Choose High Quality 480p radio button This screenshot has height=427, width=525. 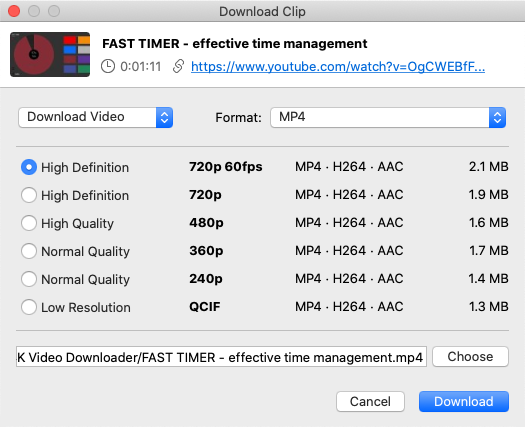[29, 223]
